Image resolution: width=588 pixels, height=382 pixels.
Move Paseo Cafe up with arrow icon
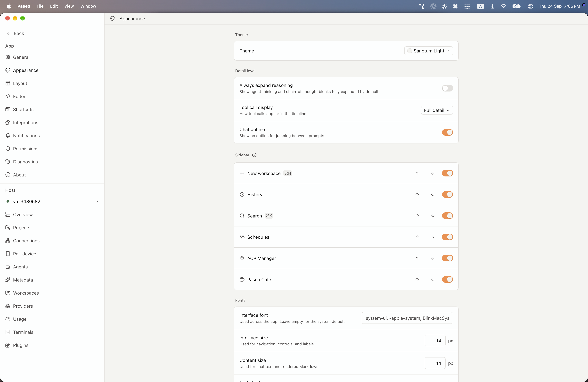click(x=417, y=279)
